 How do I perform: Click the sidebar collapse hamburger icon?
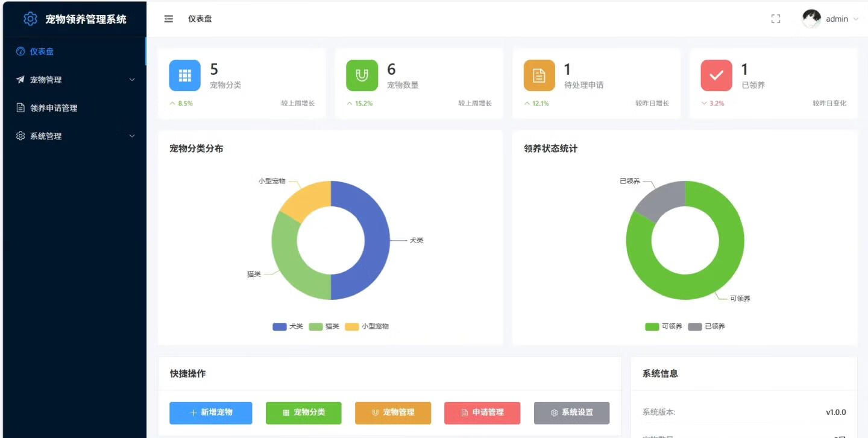[169, 19]
